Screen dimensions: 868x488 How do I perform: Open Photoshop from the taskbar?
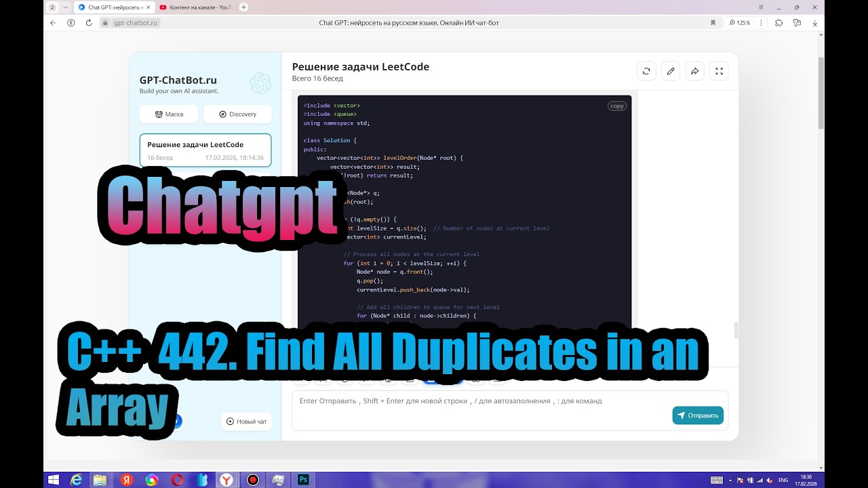303,480
